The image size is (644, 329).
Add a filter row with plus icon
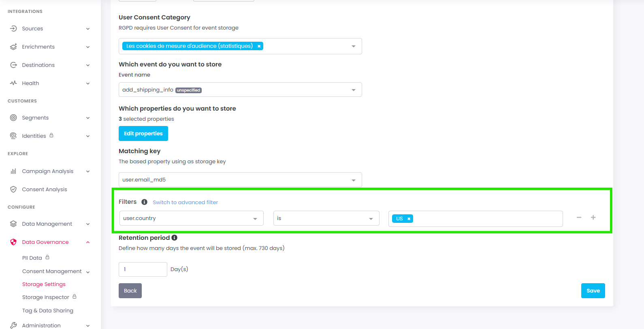[x=593, y=218]
